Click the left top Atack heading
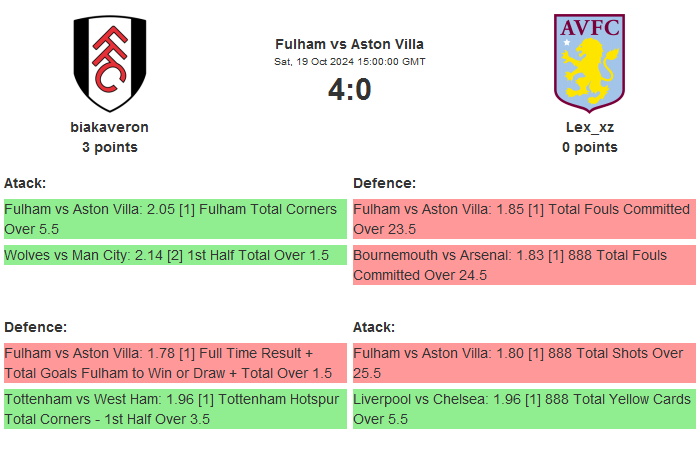The height and width of the screenshot is (460, 700). (x=25, y=183)
